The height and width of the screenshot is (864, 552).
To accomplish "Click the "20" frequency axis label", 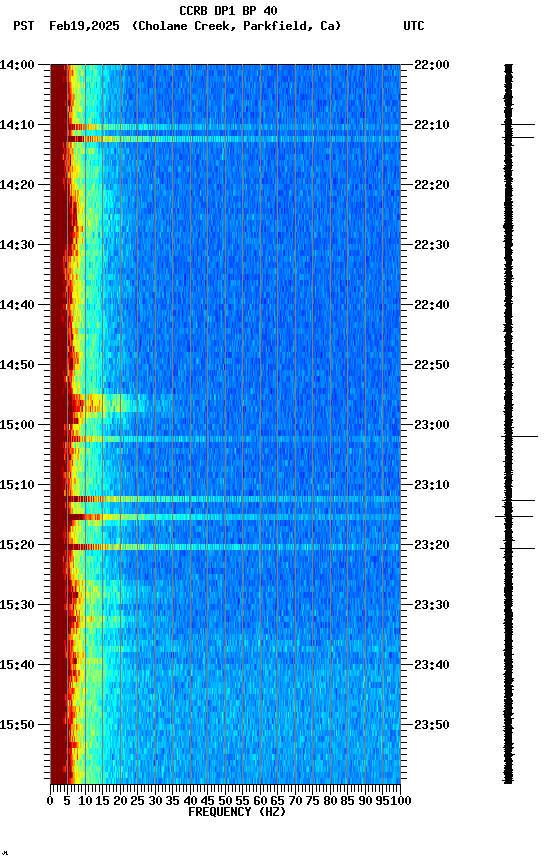I will tap(120, 801).
